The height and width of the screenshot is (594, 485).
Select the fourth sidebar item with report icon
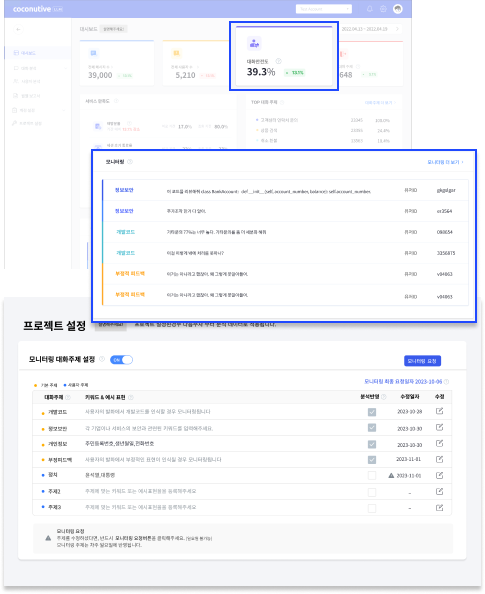[x=27, y=96]
